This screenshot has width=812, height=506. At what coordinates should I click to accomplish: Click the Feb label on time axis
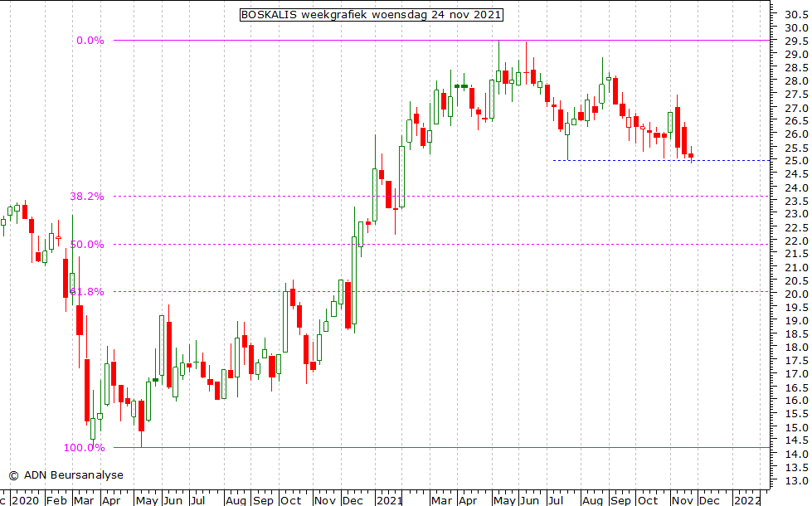[x=56, y=500]
